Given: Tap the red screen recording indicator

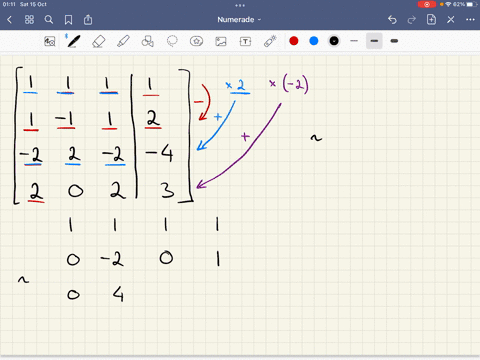Looking at the screenshot, I should pos(427,4).
